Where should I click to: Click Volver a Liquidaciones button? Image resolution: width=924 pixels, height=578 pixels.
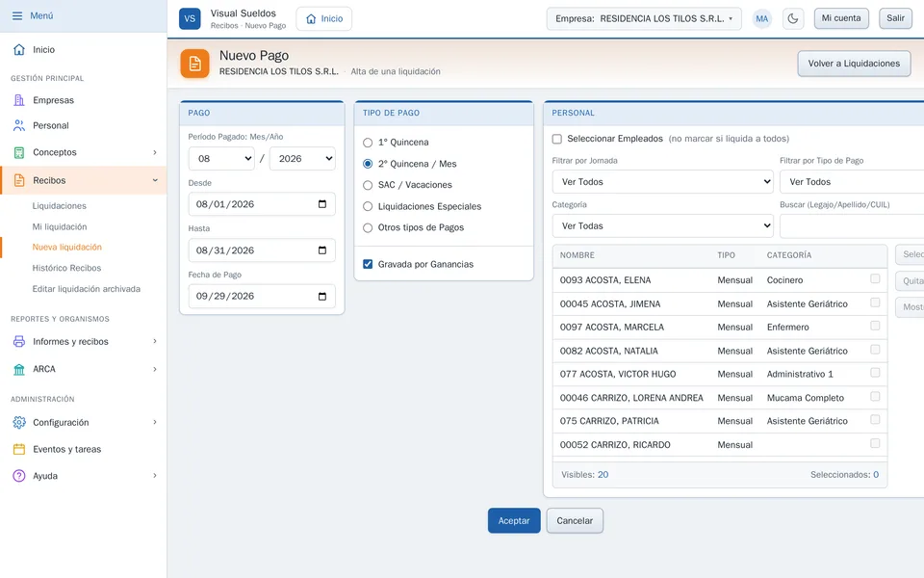tap(854, 64)
